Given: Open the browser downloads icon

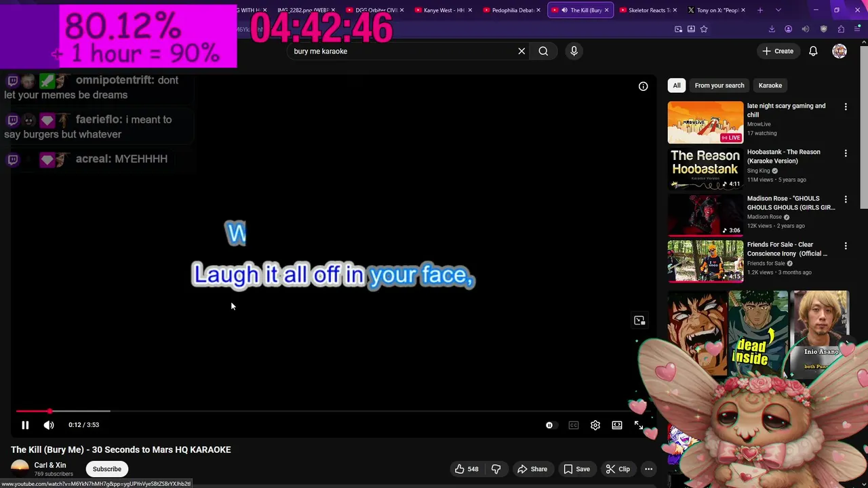Looking at the screenshot, I should 772,29.
